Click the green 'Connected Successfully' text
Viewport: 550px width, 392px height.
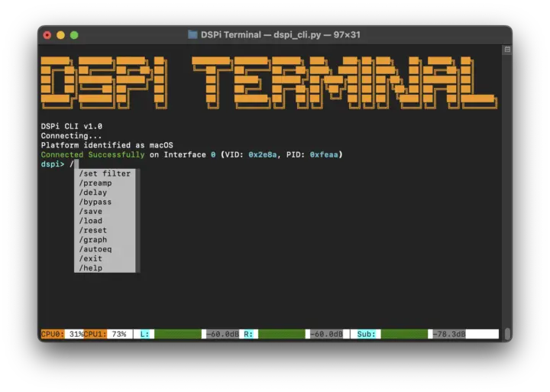92,155
